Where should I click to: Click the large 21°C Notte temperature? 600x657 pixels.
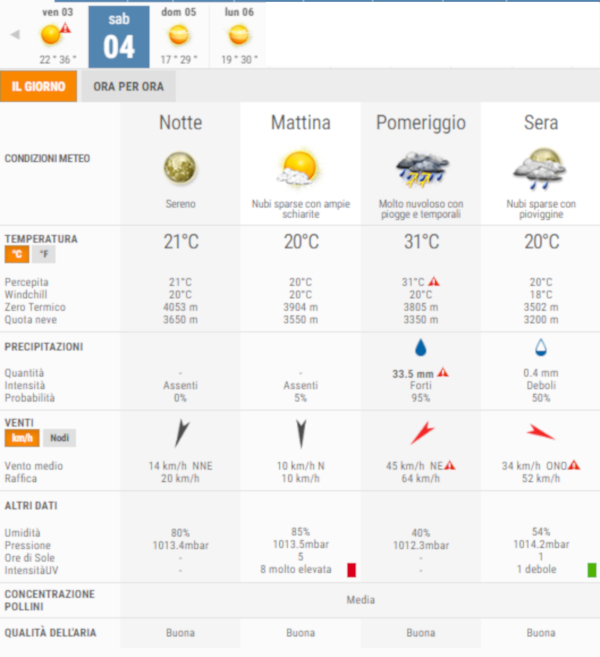coord(181,242)
